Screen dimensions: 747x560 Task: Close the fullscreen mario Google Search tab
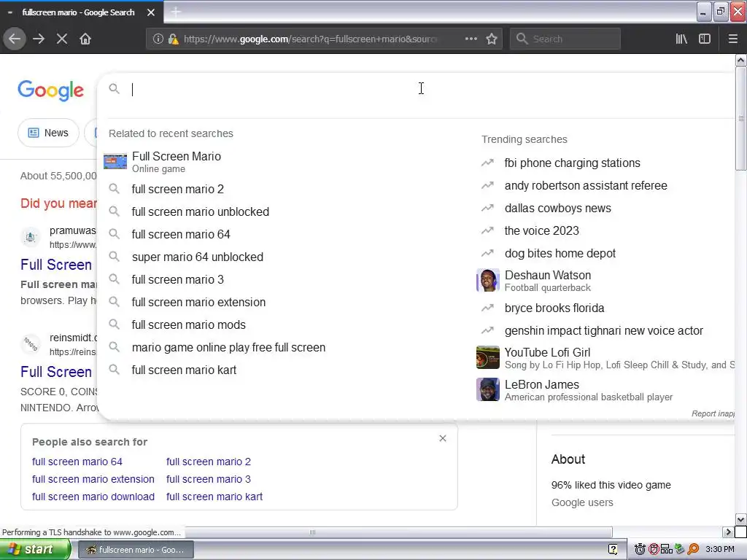pos(151,12)
